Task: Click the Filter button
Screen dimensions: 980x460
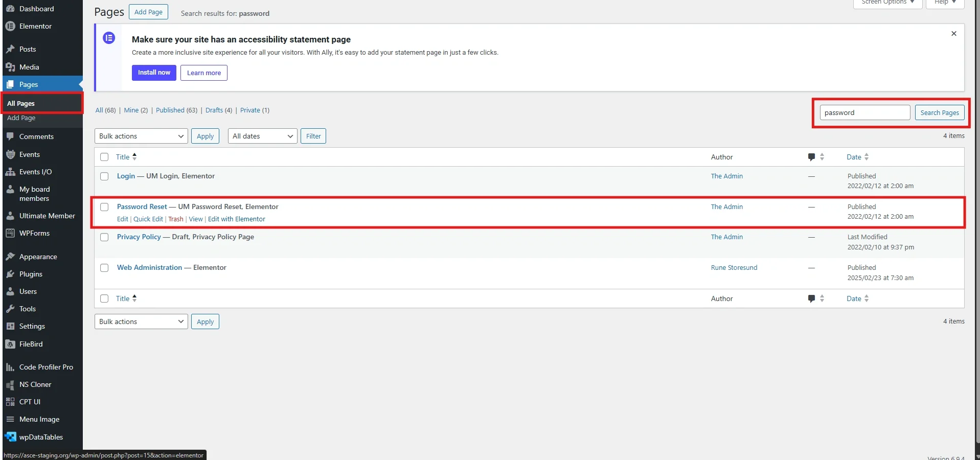Action: 313,136
